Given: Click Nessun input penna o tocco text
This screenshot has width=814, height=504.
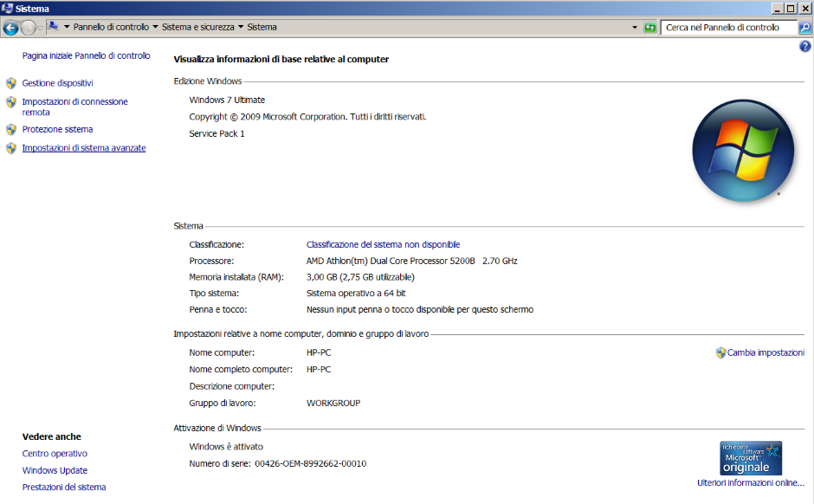Looking at the screenshot, I should (x=420, y=309).
